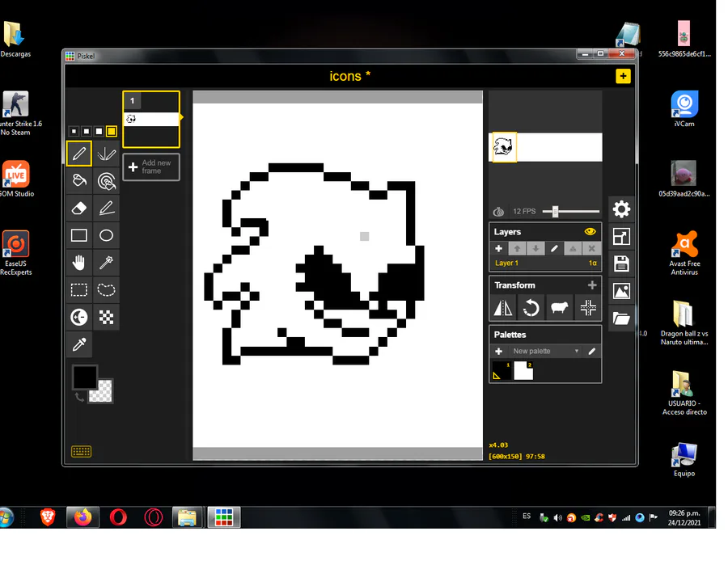Create new palette plus button

pos(498,352)
